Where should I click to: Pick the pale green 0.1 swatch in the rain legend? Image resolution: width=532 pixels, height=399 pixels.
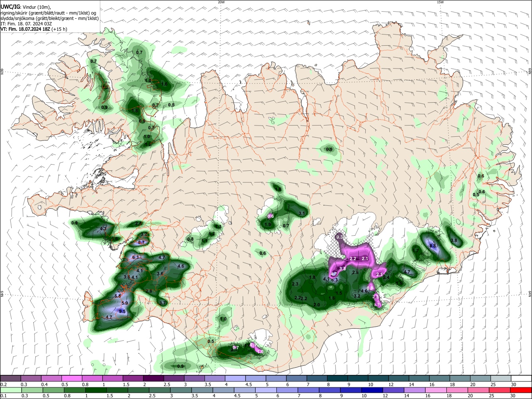tap(11, 390)
